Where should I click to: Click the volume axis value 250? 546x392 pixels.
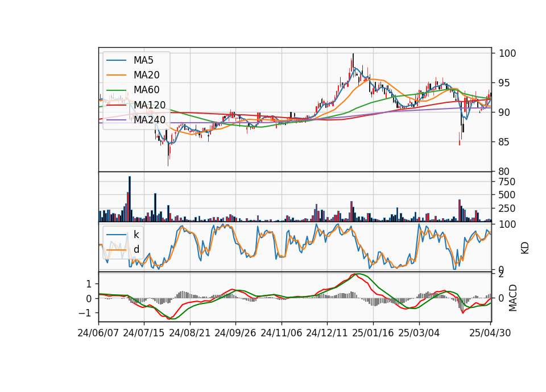point(507,208)
